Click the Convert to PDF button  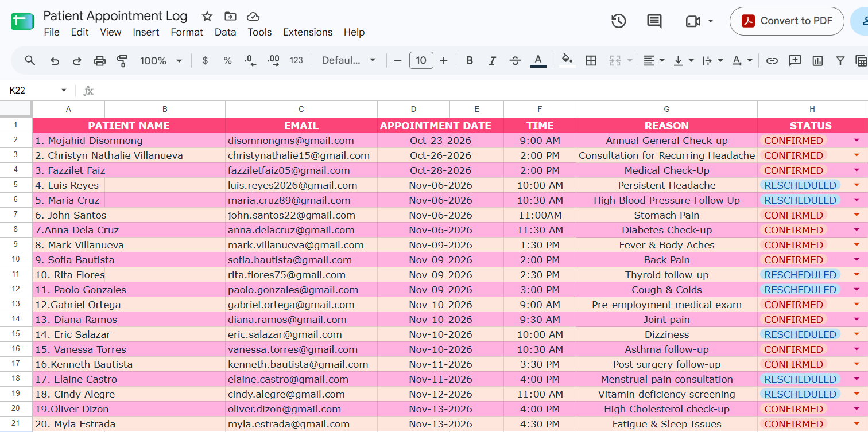click(787, 21)
